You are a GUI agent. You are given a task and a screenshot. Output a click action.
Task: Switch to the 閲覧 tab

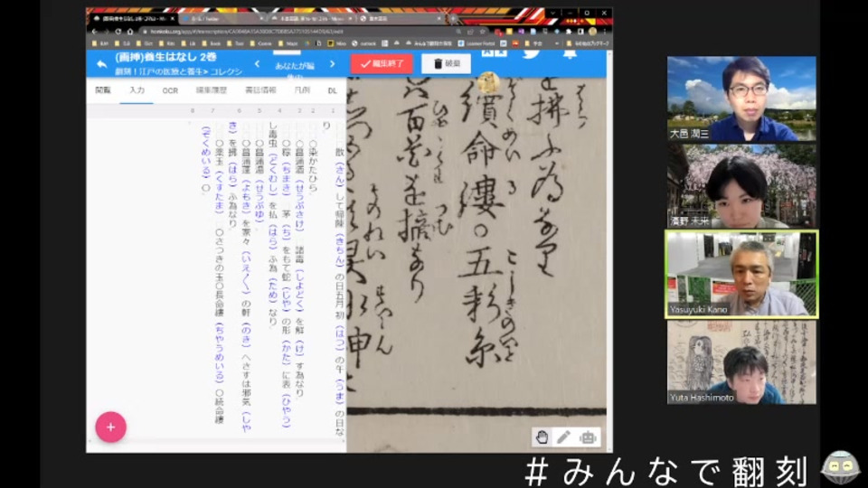[x=103, y=90]
